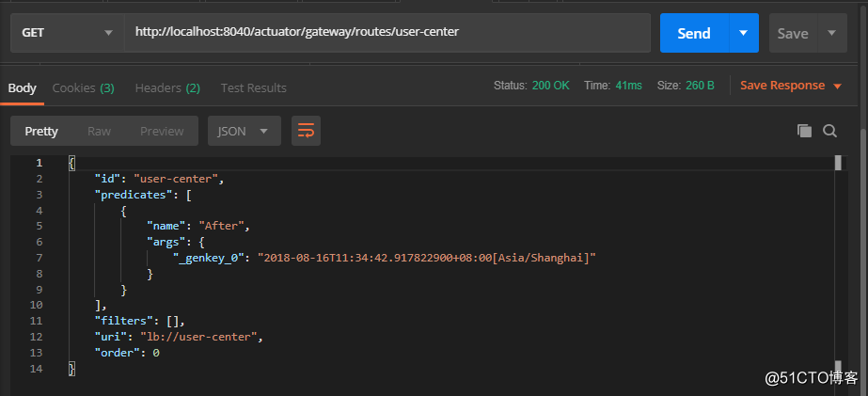
Task: Open the Save options dropdown arrow
Action: tap(831, 33)
